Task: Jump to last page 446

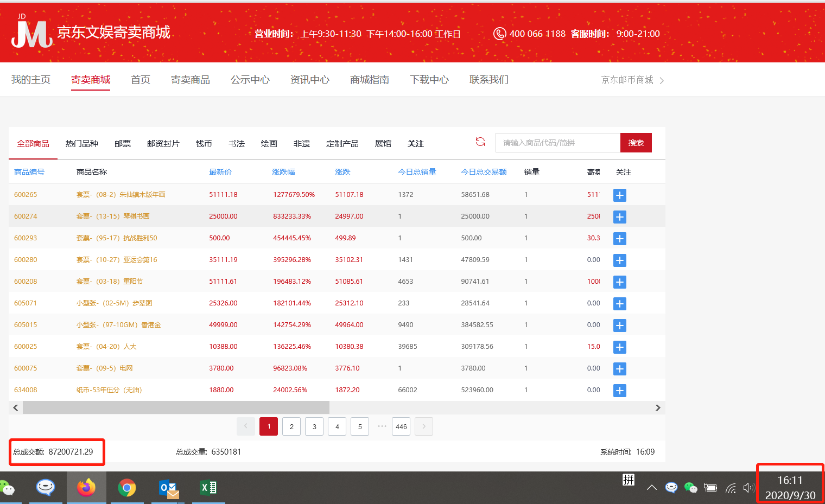Action: tap(401, 426)
